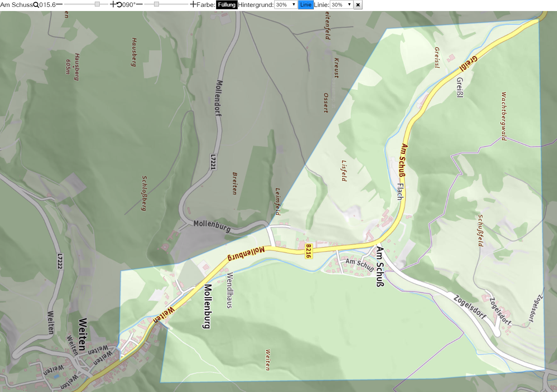This screenshot has height=392, width=557.
Task: Open the black Füllung color picker
Action: 227,5
